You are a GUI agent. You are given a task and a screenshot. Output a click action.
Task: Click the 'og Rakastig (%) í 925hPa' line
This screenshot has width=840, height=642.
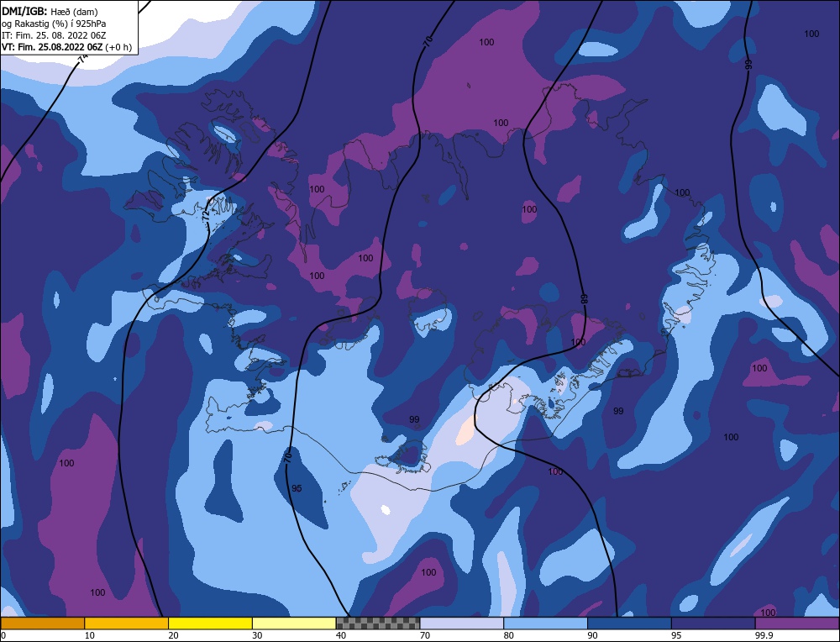click(x=54, y=24)
